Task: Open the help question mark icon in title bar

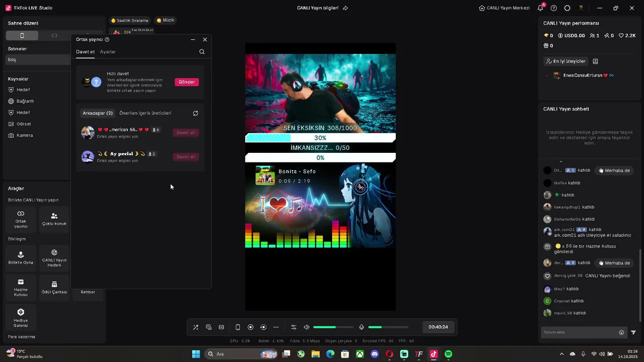Action: click(x=553, y=8)
